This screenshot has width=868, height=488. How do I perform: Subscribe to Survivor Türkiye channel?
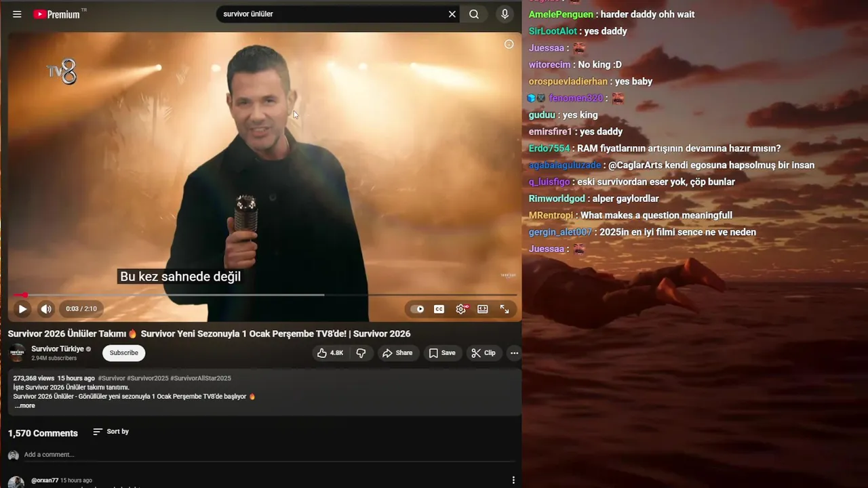click(x=124, y=353)
